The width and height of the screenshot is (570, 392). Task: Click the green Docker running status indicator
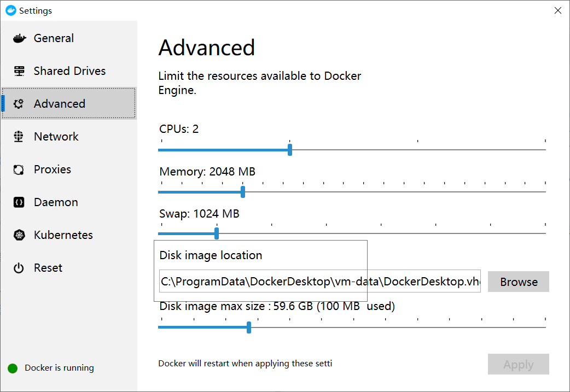(13, 368)
